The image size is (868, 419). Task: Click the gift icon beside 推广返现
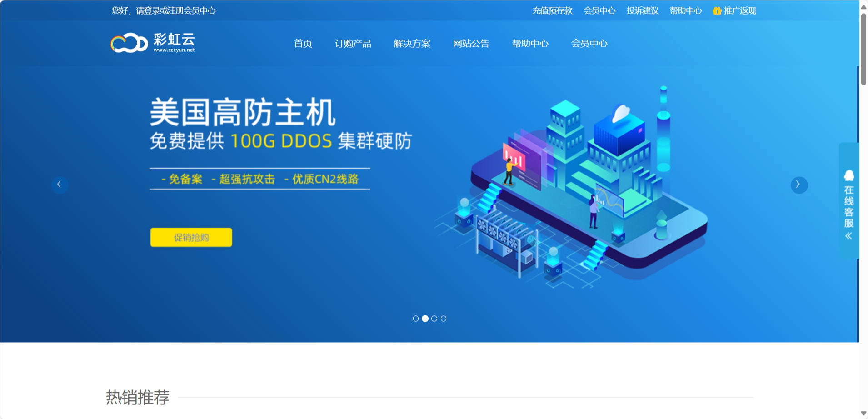pos(717,11)
